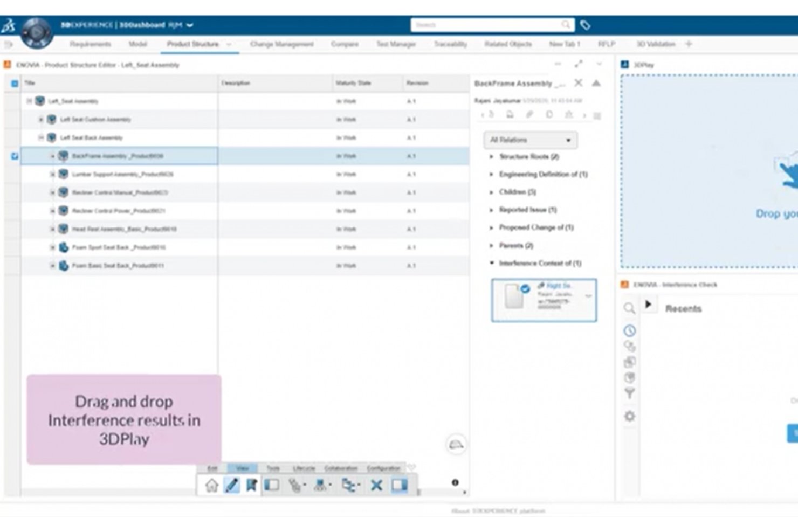This screenshot has width=798, height=532.
Task: Expand Children (5) relation
Action: tap(491, 192)
